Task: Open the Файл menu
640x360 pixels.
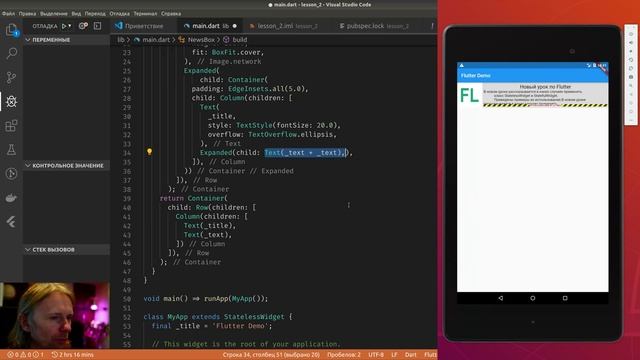Action: 9,13
